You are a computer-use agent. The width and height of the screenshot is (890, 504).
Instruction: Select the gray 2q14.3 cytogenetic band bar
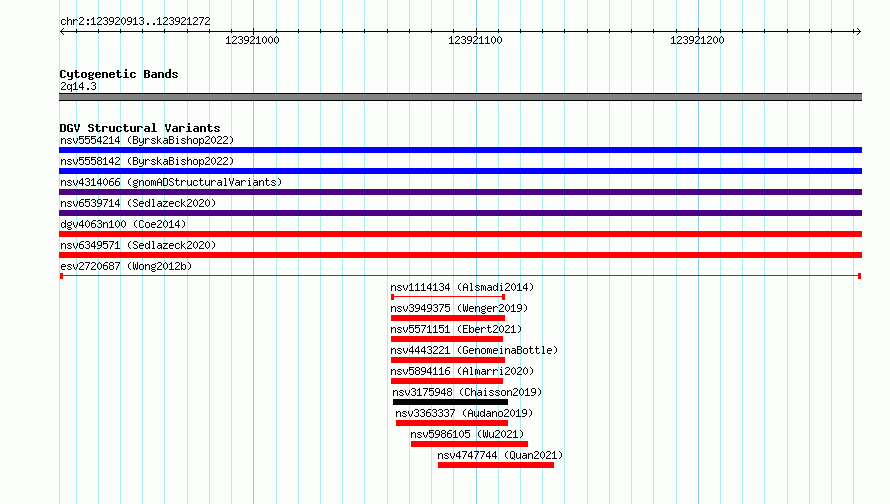point(460,97)
